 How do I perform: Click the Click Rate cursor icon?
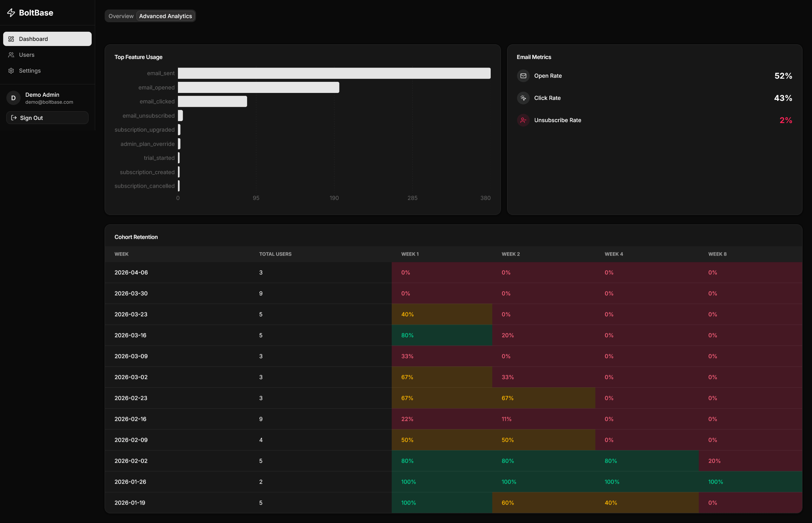[523, 98]
